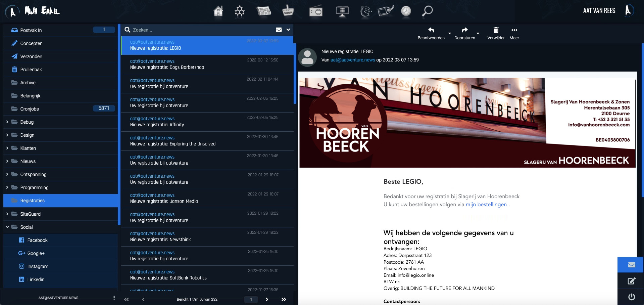Open account options three-dot menu
Image resolution: width=644 pixels, height=305 pixels.
(114, 298)
